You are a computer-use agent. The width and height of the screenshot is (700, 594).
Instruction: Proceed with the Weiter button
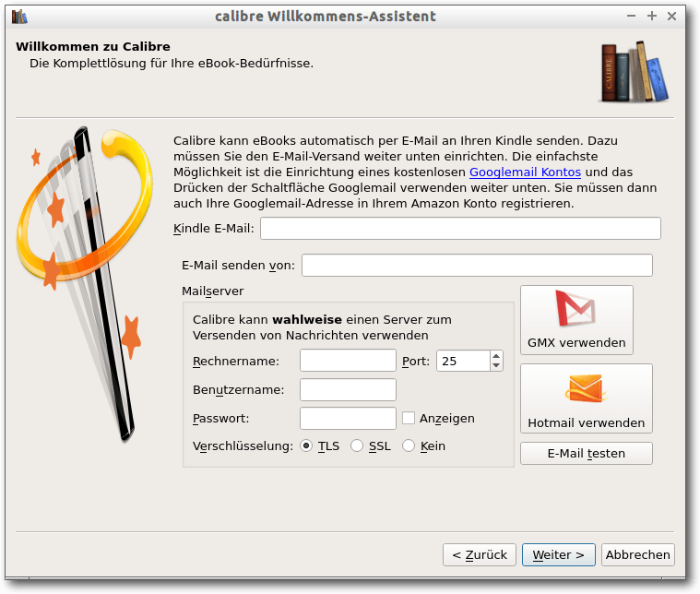[559, 554]
